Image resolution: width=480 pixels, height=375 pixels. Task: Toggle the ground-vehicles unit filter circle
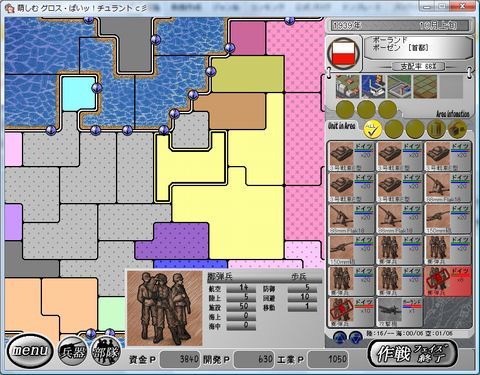[x=457, y=129]
